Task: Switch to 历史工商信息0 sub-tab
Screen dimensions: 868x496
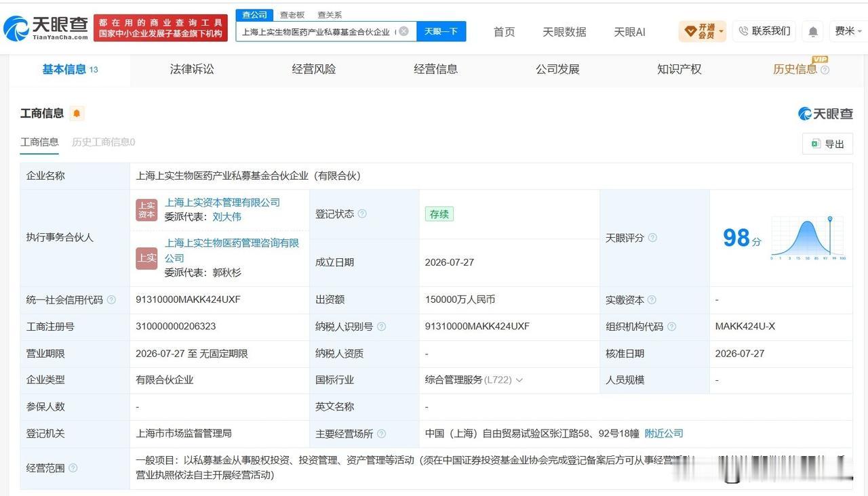Action: click(x=104, y=142)
